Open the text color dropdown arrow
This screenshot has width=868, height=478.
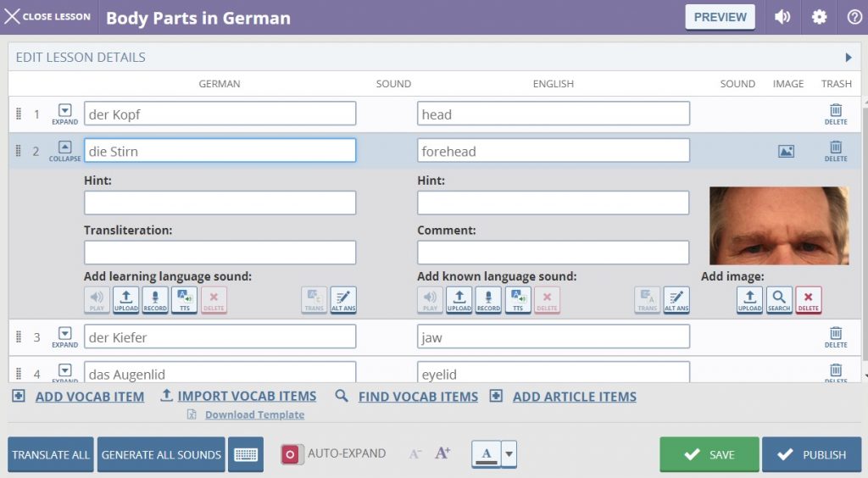point(509,454)
